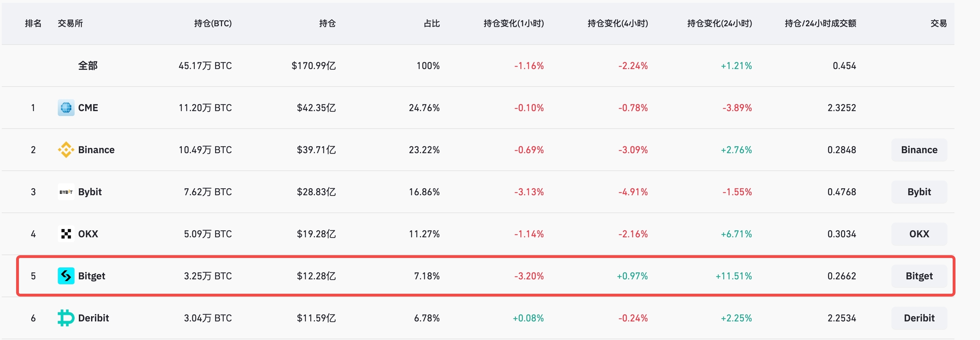
Task: Click the Bitget cyan logo icon
Action: pos(66,276)
